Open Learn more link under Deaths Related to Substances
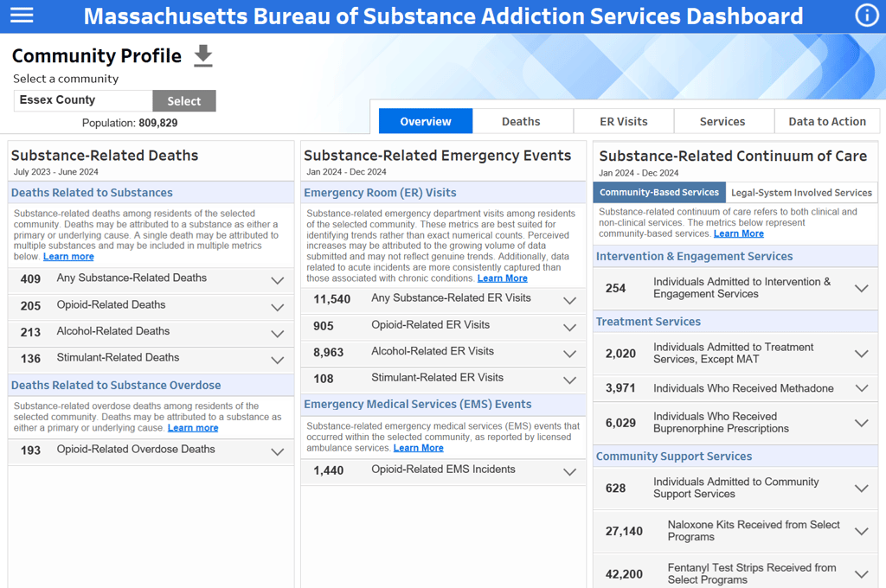The image size is (886, 588). tap(68, 257)
